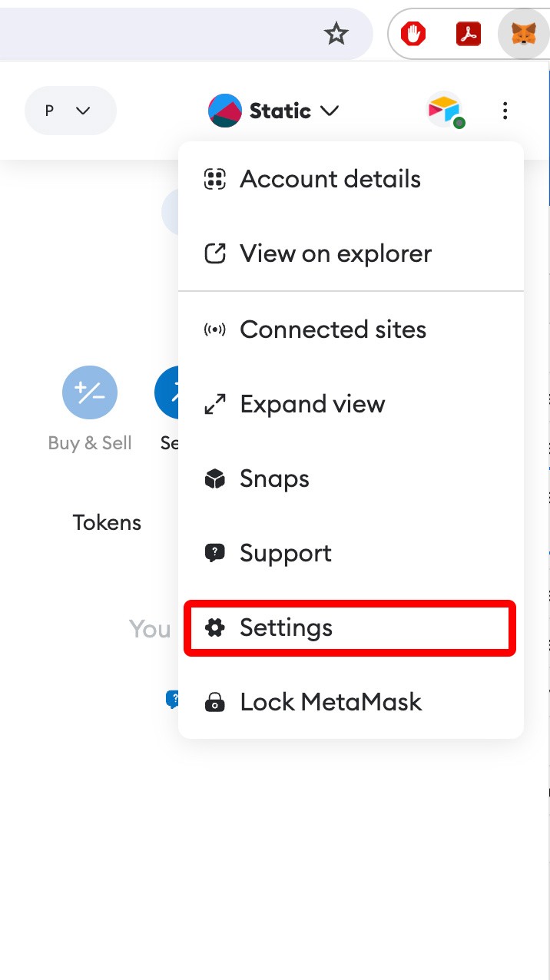
Task: Open Connected sites from the menu
Action: 333,329
